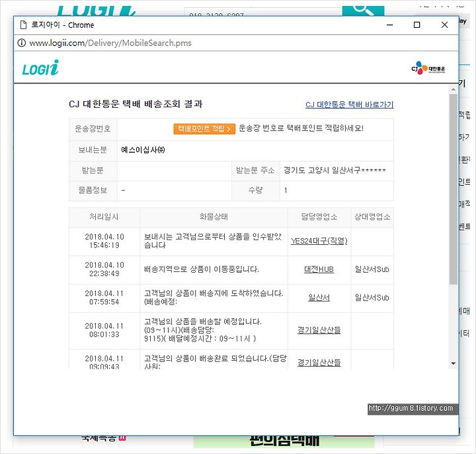Click status 고객님의 상품이 배송지에 도착하였습니다.
The image size is (476, 454).
(x=214, y=294)
